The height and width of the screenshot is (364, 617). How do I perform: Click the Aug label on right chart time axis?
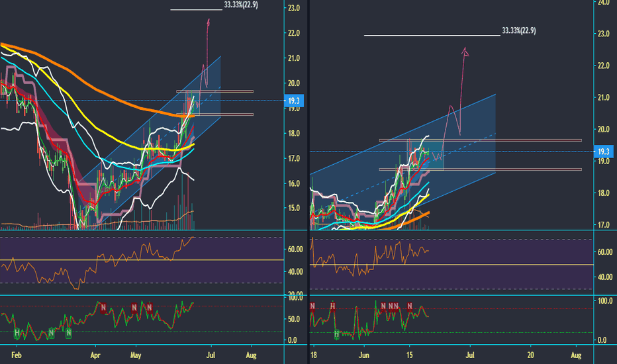[x=576, y=355]
